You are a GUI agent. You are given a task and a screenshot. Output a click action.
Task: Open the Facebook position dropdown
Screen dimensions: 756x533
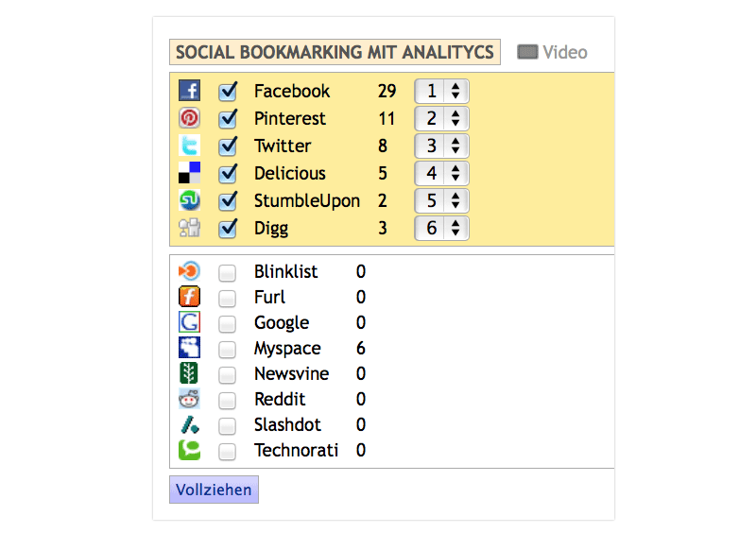[442, 92]
